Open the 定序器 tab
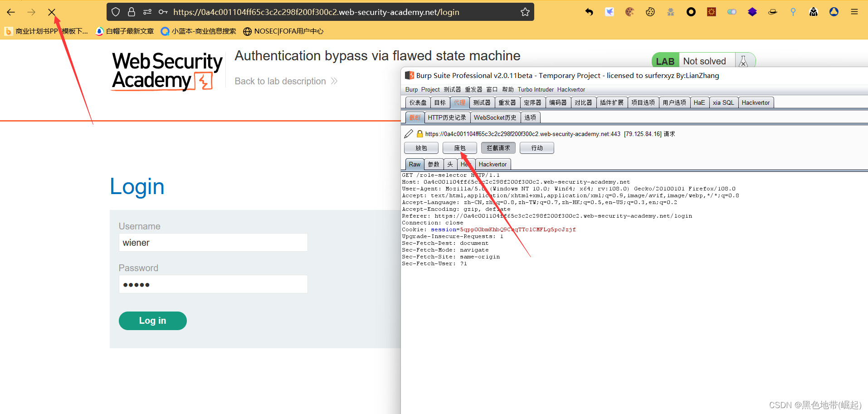The width and height of the screenshot is (868, 414). click(532, 102)
